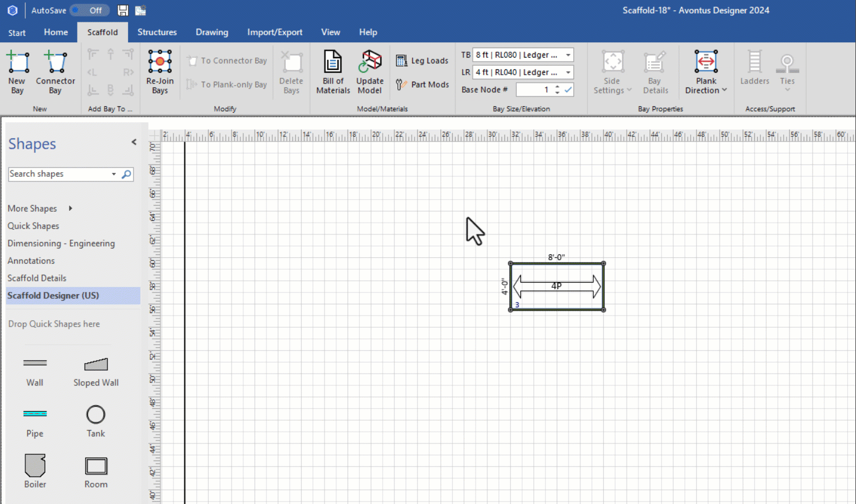Open the Scaffold Details stencil
856x504 pixels.
click(37, 278)
